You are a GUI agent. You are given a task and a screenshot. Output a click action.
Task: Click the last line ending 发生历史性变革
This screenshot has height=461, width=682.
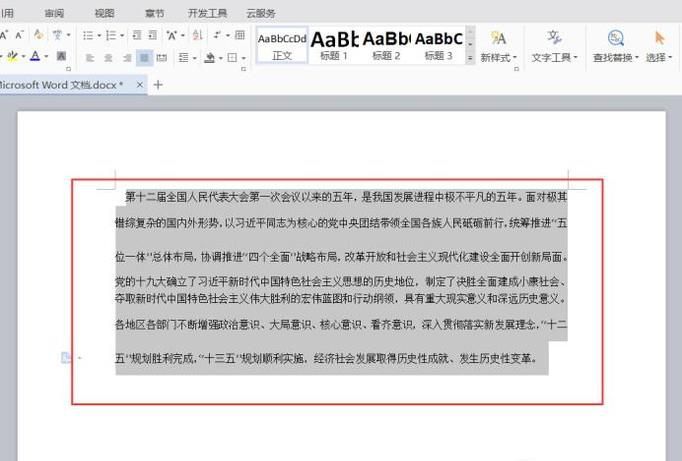[326, 358]
